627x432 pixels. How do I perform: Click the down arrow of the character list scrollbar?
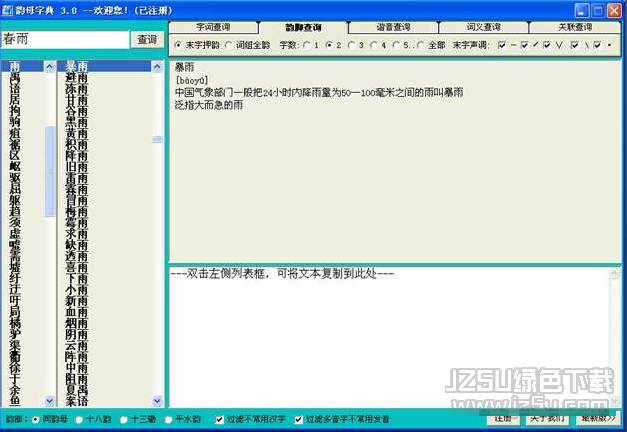[x=50, y=400]
